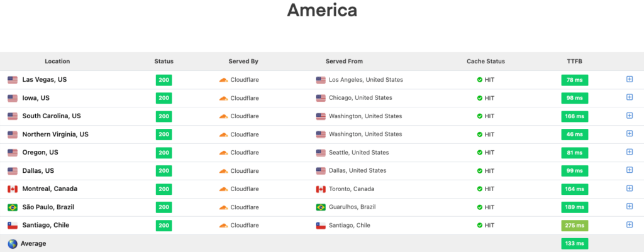Screen dimensions: 644x252
Task: Click the US flag beside Los Angeles
Action: tap(321, 80)
